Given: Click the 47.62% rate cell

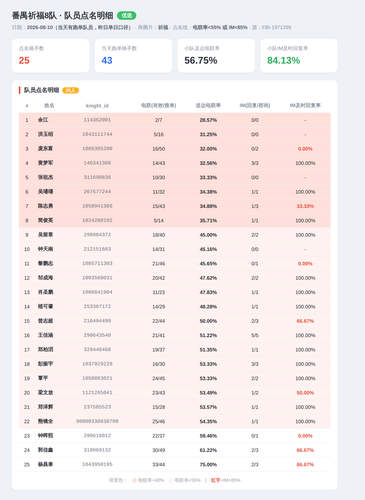Looking at the screenshot, I should [x=208, y=278].
